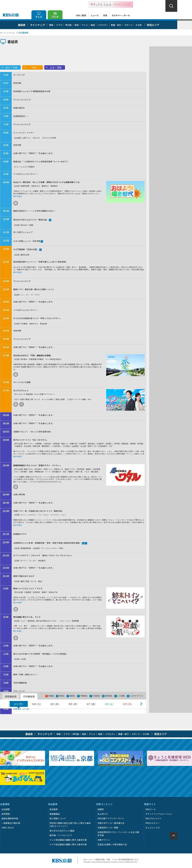
Task: Open the search magnifier icon
Action: (x=171, y=6)
